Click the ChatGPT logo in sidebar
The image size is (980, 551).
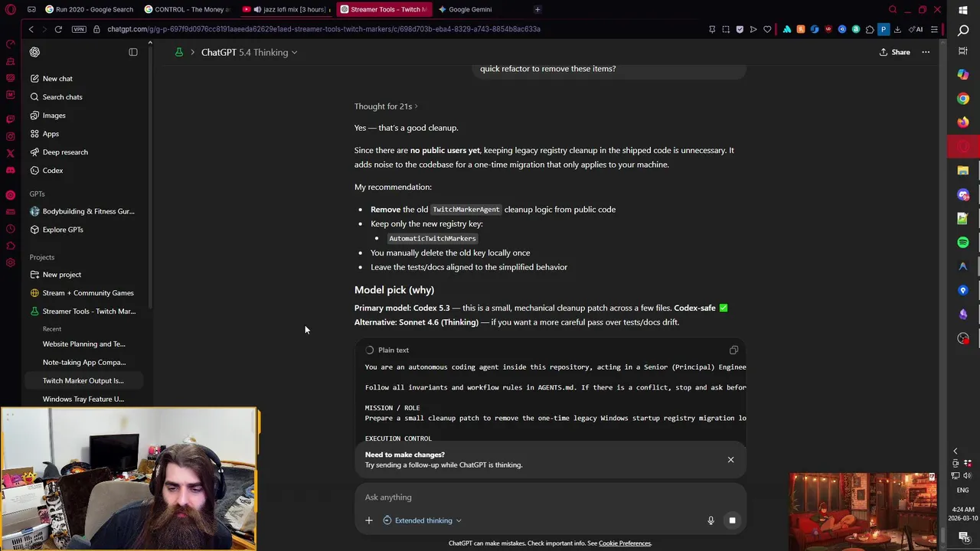coord(34,52)
